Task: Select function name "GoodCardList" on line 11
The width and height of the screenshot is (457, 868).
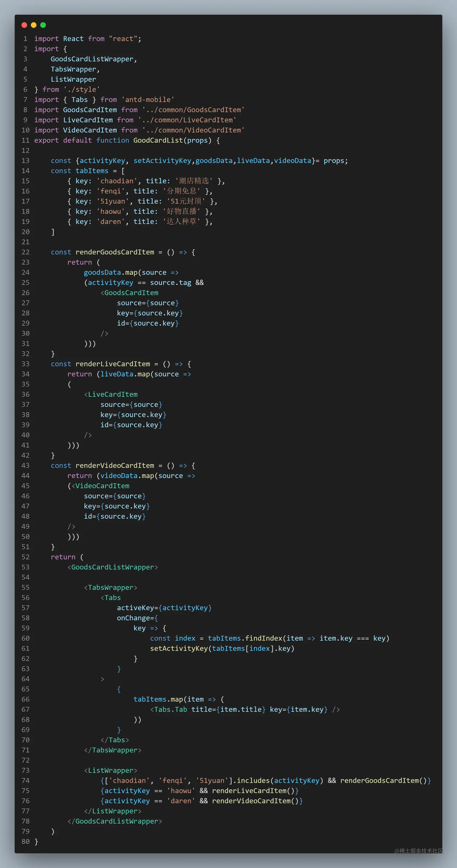Action: point(158,140)
